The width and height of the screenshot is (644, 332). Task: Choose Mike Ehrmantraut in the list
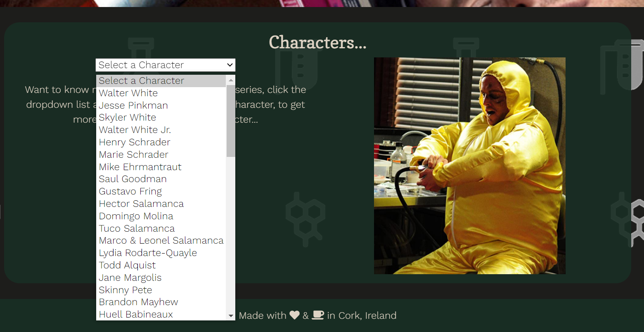[x=161, y=167]
